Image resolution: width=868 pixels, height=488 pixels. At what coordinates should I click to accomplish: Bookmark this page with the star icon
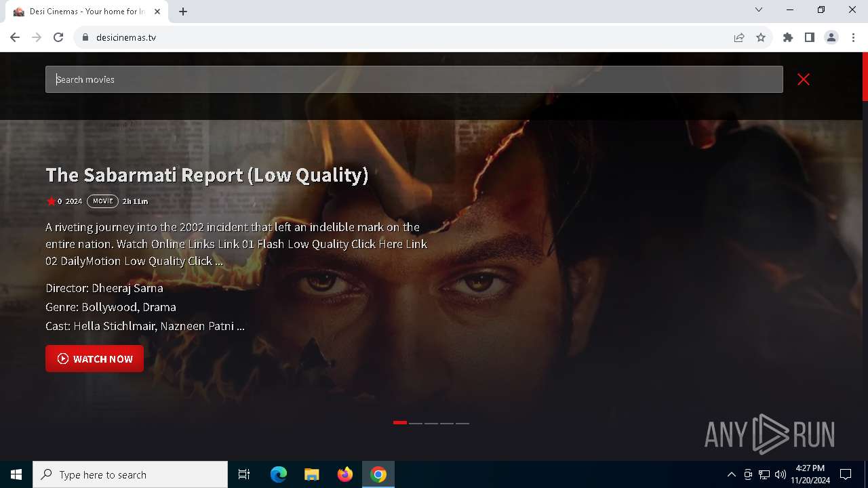click(x=761, y=37)
